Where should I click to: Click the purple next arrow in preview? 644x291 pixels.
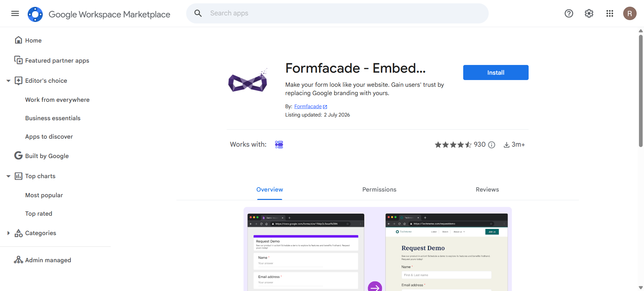click(x=375, y=287)
